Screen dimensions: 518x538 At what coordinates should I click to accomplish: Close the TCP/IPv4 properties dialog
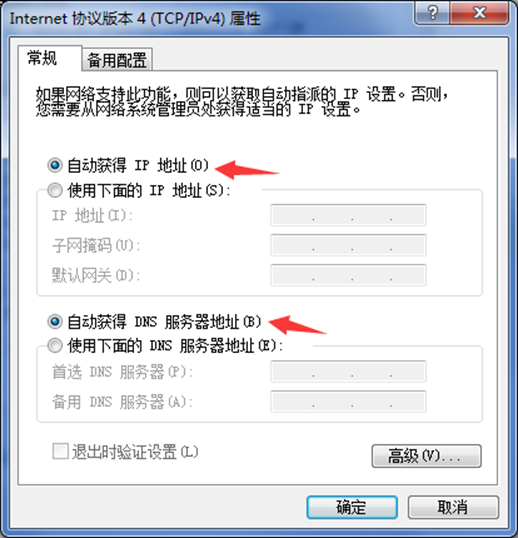(479, 13)
